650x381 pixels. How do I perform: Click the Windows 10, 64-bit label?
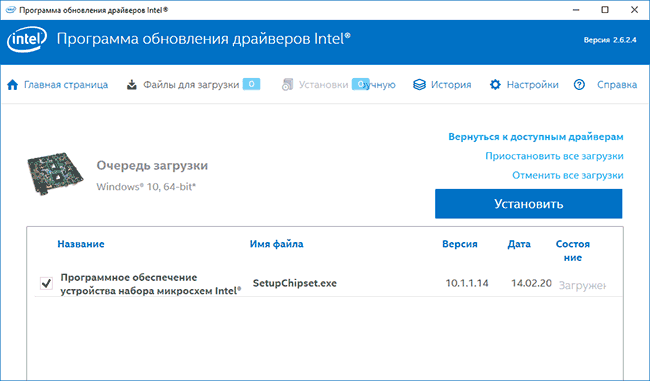tap(146, 187)
